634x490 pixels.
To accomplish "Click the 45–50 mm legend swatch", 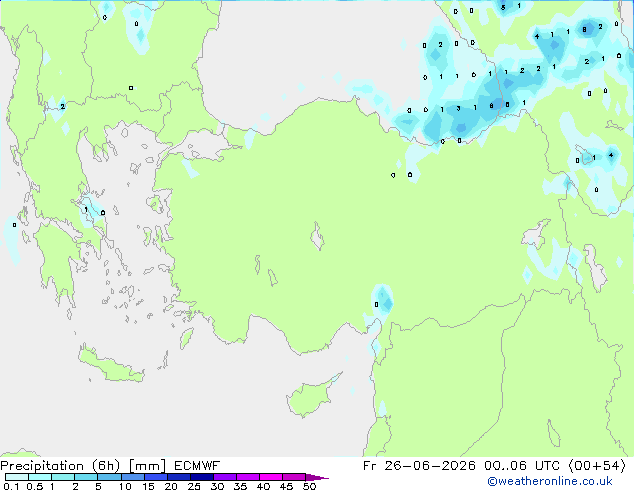I will pyautogui.click(x=294, y=477).
